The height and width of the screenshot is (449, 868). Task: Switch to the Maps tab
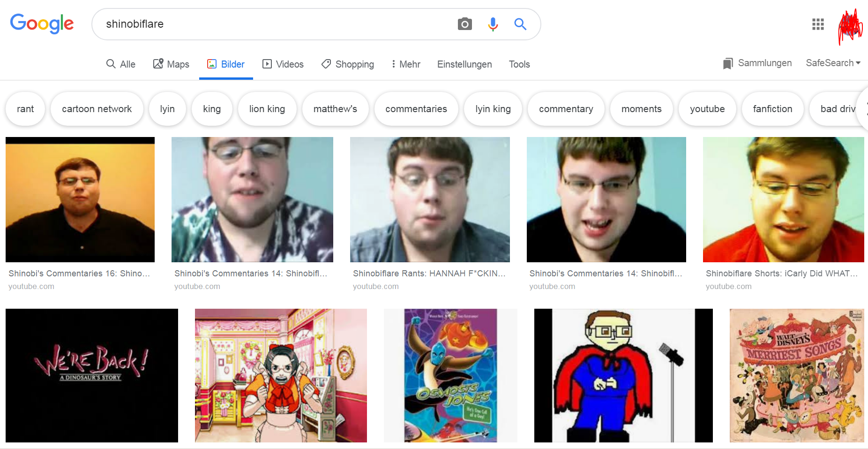point(171,64)
